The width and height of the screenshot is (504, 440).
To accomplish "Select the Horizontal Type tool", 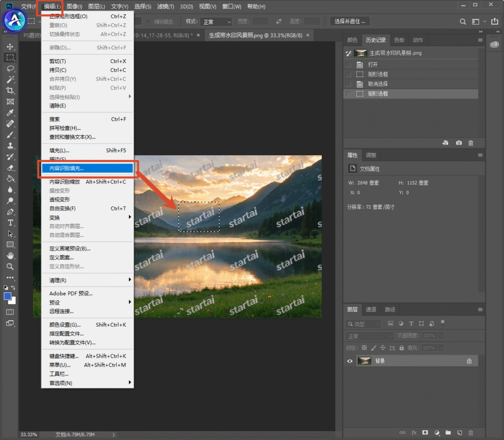I will point(10,223).
